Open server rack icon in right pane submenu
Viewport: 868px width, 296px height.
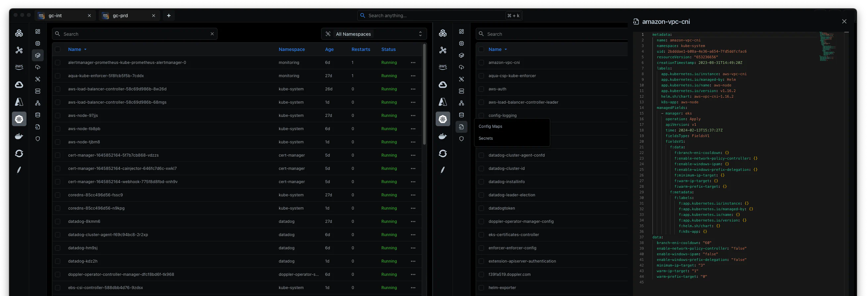(x=461, y=91)
